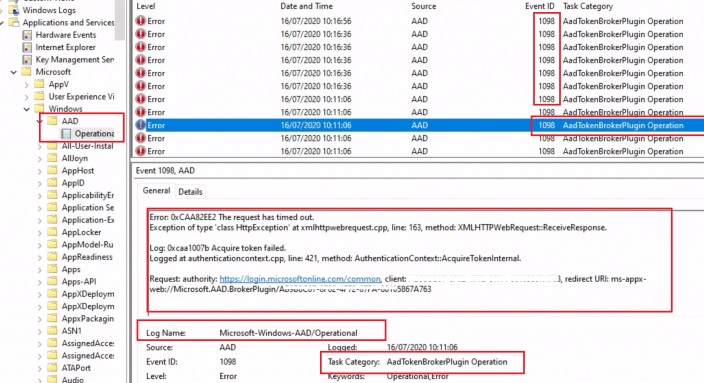Expand the User Experience Vi folder
Viewport: 704px width, 383px height.
point(26,97)
